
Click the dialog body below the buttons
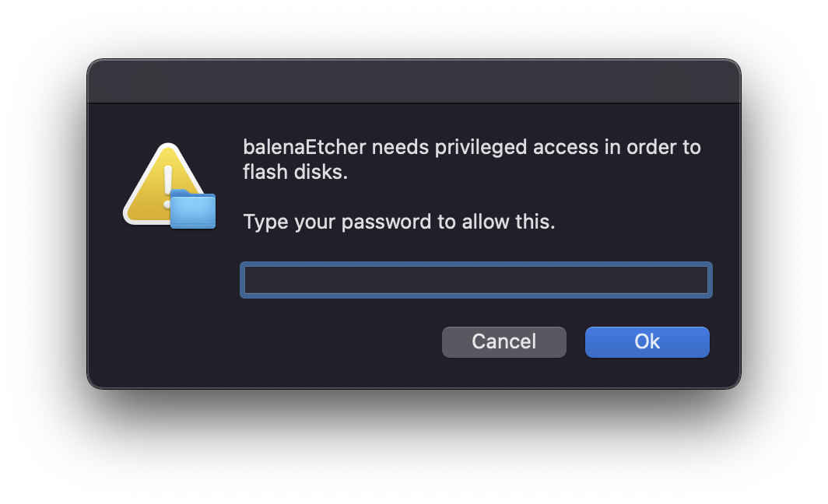click(x=414, y=373)
